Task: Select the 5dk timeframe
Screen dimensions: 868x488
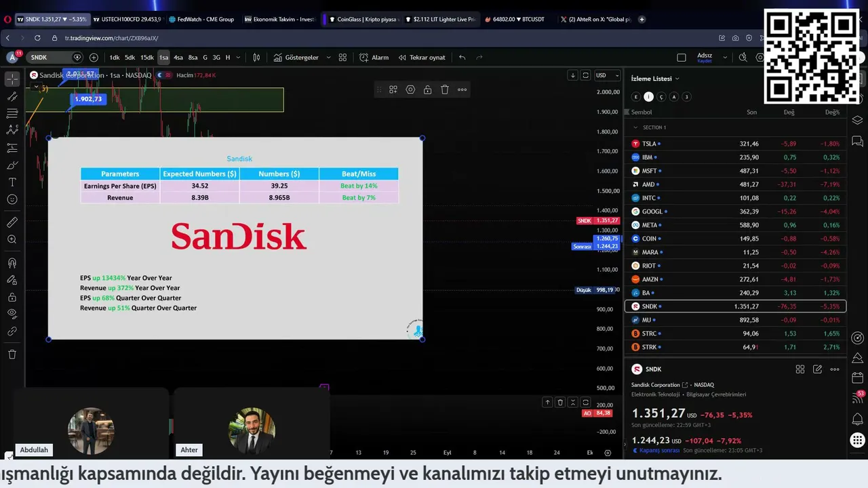Action: (x=130, y=58)
